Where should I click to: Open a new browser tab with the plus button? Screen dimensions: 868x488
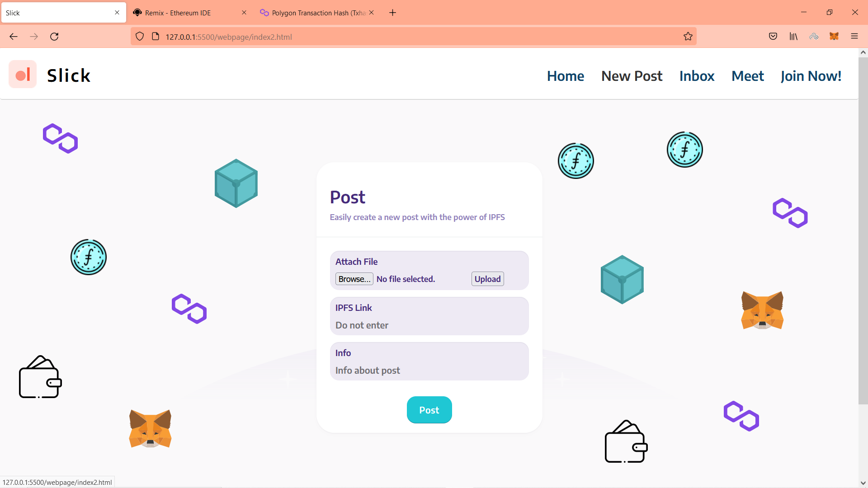click(x=392, y=12)
